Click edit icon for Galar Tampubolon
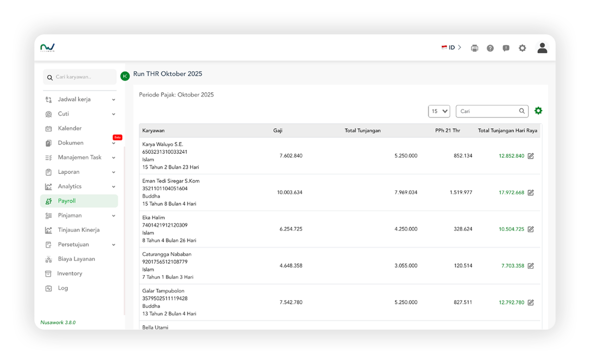590x364 pixels. pos(531,303)
